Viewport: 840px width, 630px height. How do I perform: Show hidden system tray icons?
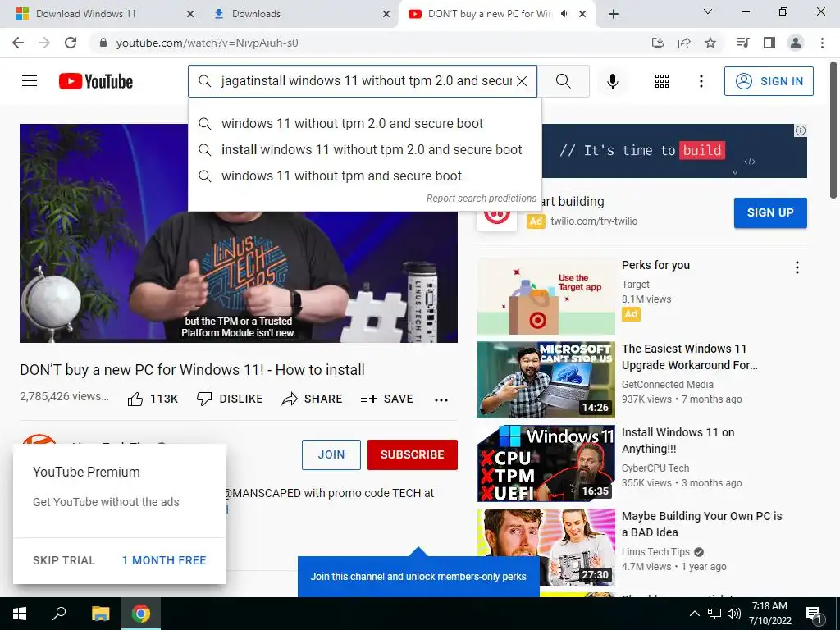tap(694, 614)
